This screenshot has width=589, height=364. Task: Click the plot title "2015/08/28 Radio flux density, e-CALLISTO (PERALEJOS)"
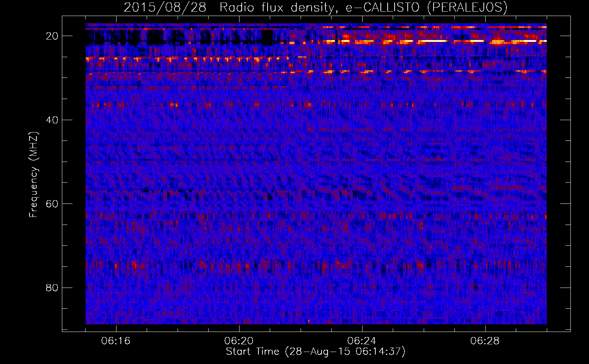(x=315, y=8)
